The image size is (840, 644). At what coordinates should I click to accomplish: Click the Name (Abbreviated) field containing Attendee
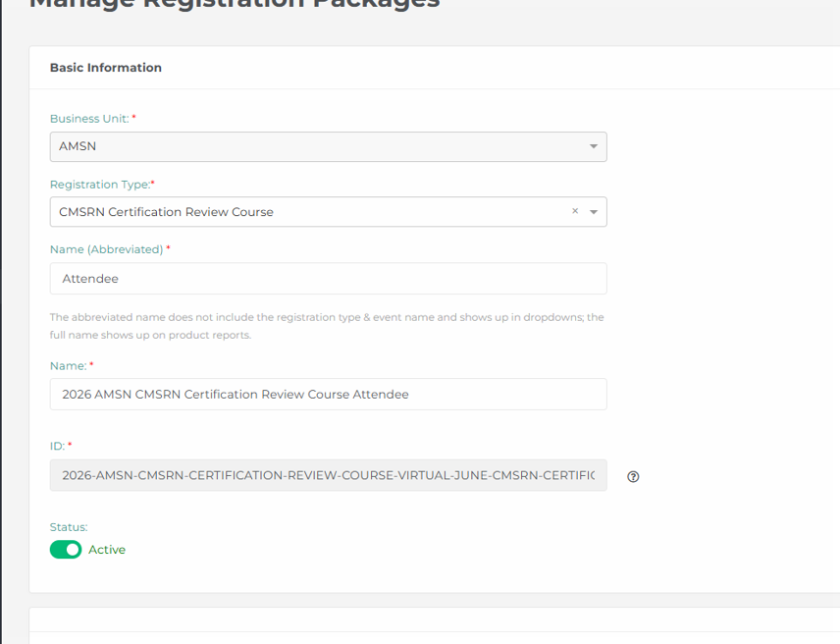(x=328, y=278)
